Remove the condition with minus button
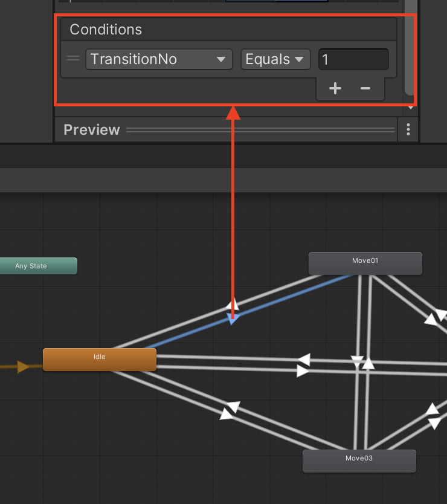The height and width of the screenshot is (504, 447). (x=365, y=88)
